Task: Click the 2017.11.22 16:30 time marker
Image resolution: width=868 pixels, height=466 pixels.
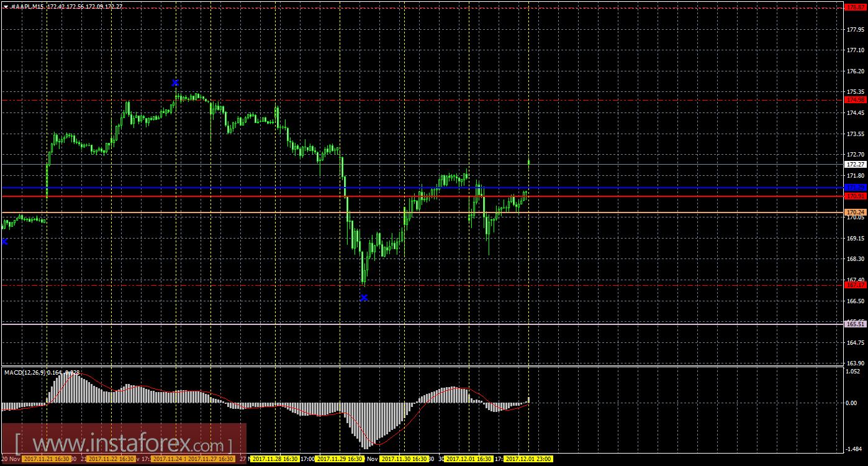Action: click(x=111, y=459)
